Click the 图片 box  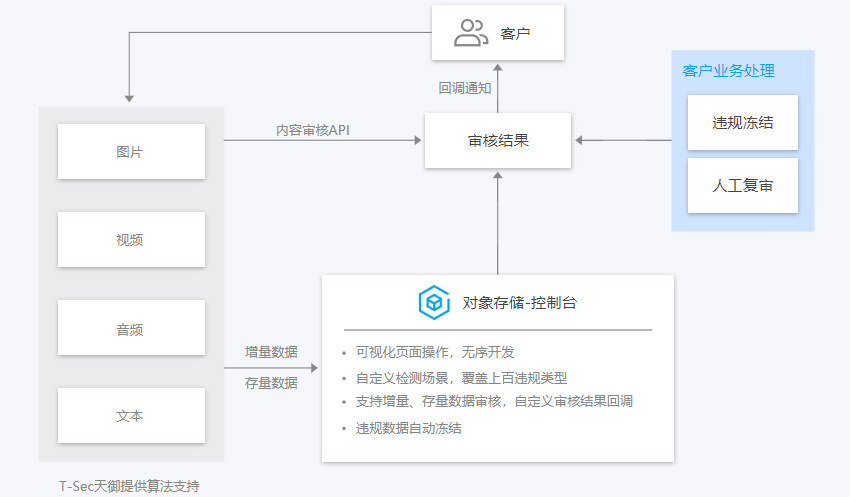pyautogui.click(x=131, y=151)
